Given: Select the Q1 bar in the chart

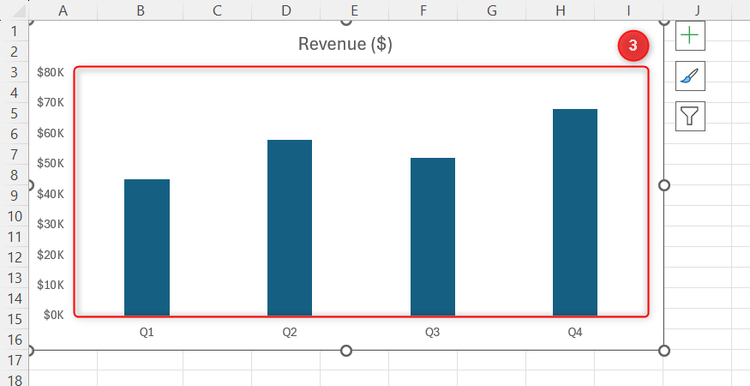Looking at the screenshot, I should (147, 247).
